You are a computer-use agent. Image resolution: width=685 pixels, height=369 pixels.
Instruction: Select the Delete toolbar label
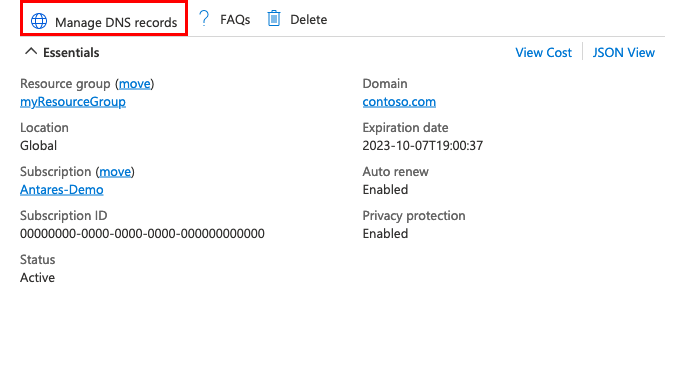click(308, 20)
